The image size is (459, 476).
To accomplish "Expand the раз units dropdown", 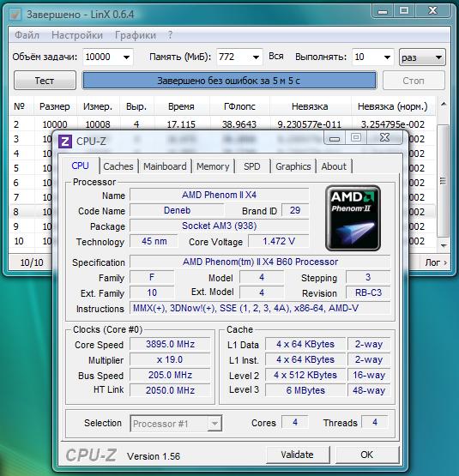I will click(422, 57).
